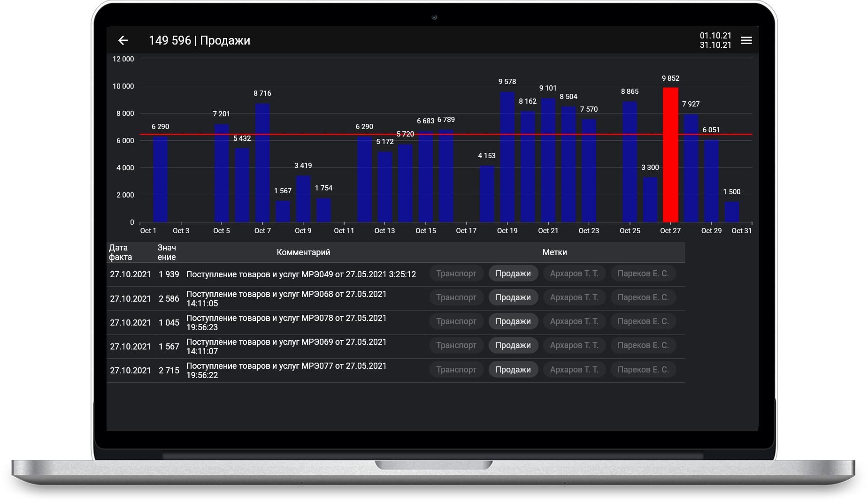Select the 9 578 bar on Oct 19
Image resolution: width=868 pixels, height=501 pixels.
pos(507,157)
